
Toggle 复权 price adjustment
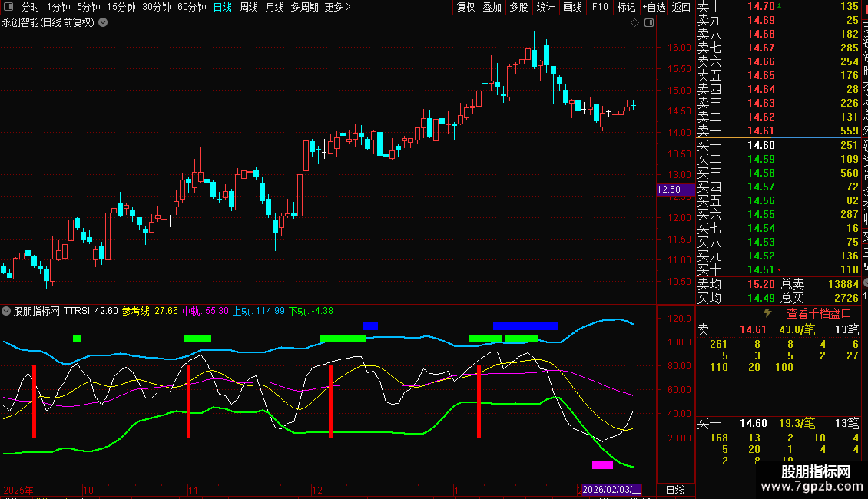pos(465,7)
